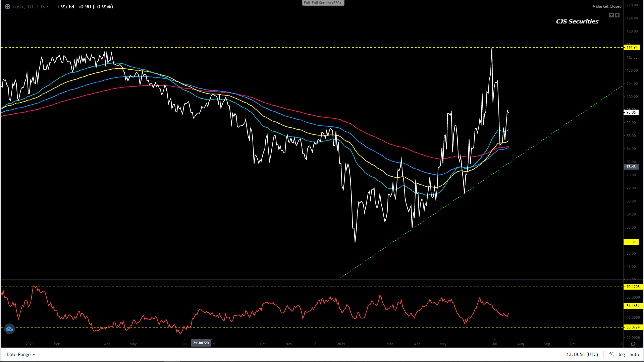Click the 95.06 current price label
Screen dimensions: 644x362
pos(631,113)
